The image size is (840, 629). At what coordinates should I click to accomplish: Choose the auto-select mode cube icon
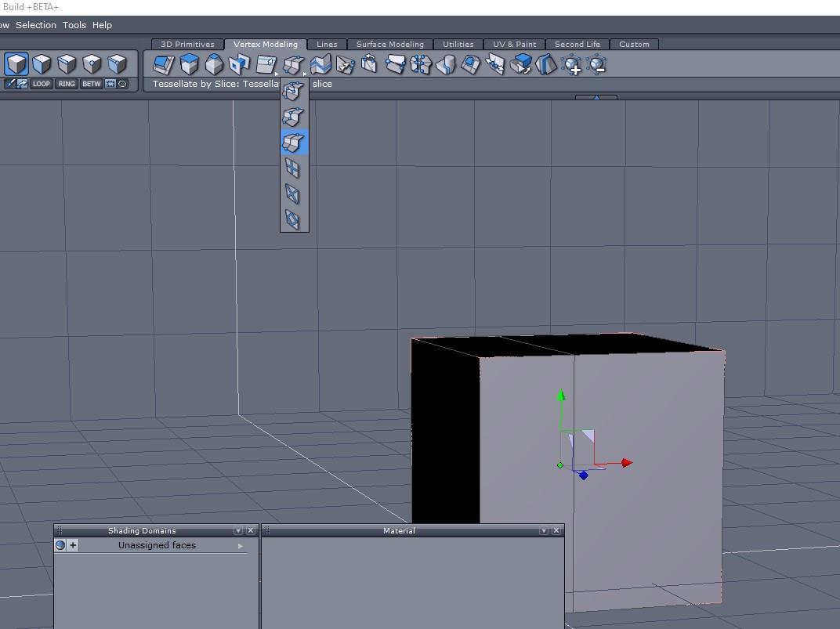117,64
